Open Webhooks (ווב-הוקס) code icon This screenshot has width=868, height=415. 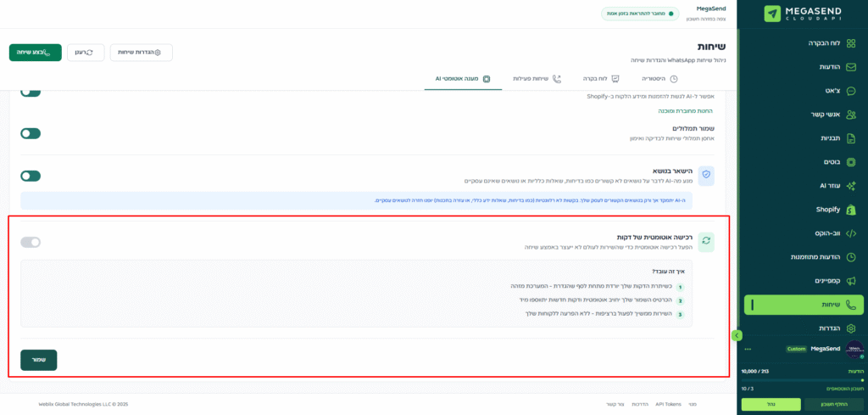click(x=851, y=233)
